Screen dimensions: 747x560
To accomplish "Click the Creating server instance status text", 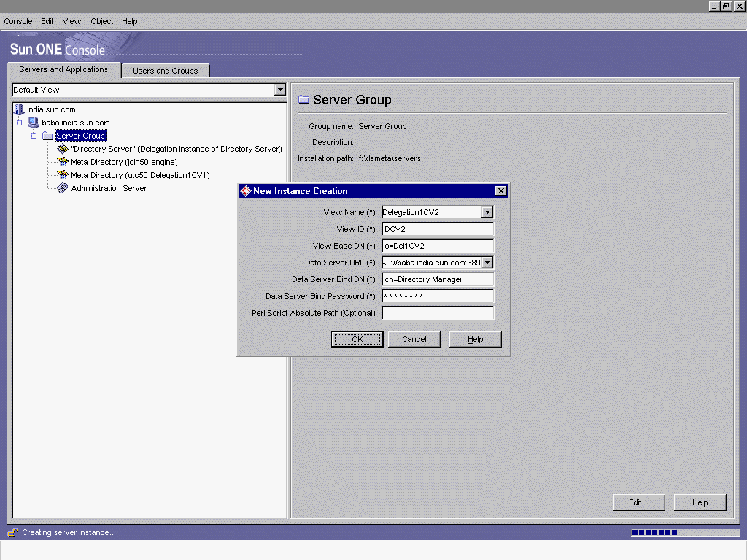I will coord(69,532).
